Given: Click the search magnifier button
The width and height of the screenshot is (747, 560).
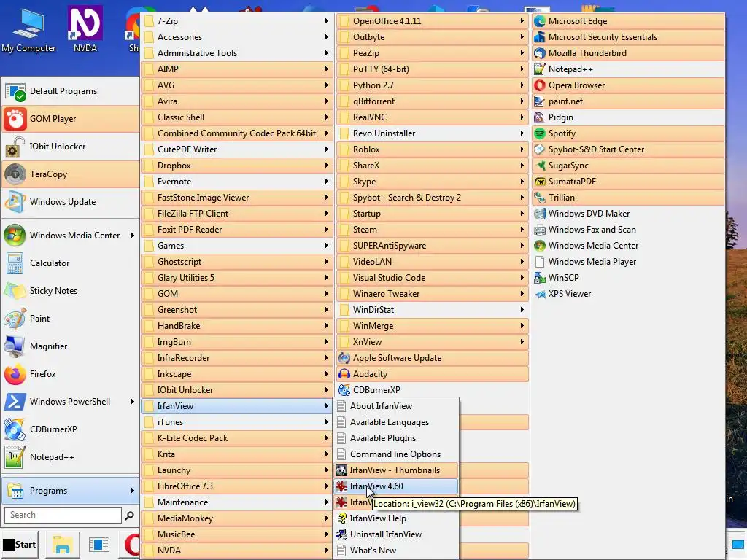Looking at the screenshot, I should [129, 516].
